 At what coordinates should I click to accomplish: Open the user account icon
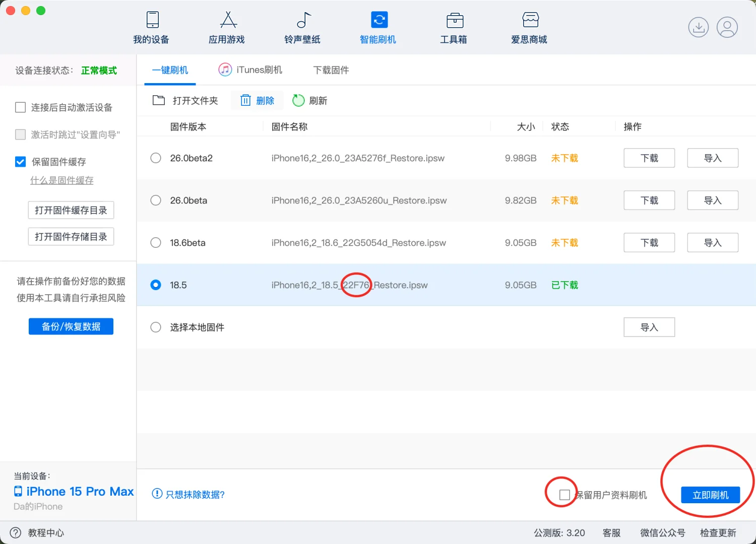(x=727, y=28)
